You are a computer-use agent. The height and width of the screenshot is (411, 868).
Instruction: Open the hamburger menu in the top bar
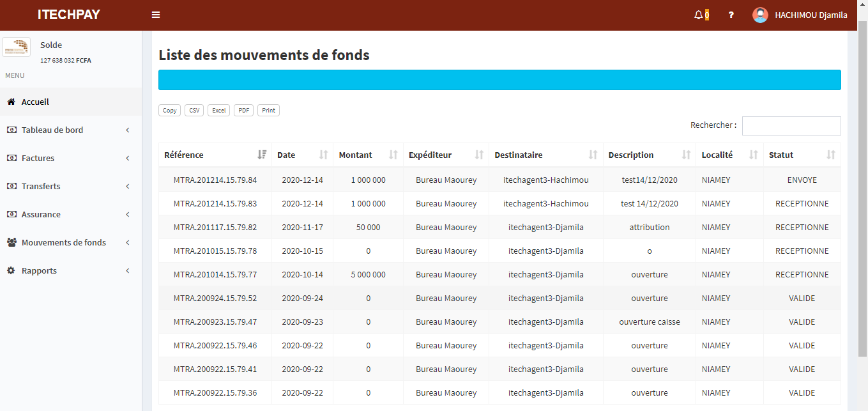tap(156, 14)
